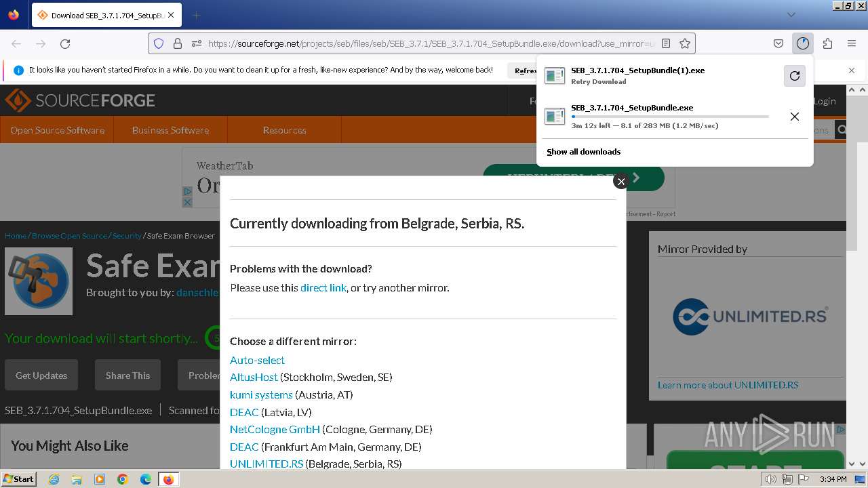Choose the Auto-select mirror
868x488 pixels.
257,360
